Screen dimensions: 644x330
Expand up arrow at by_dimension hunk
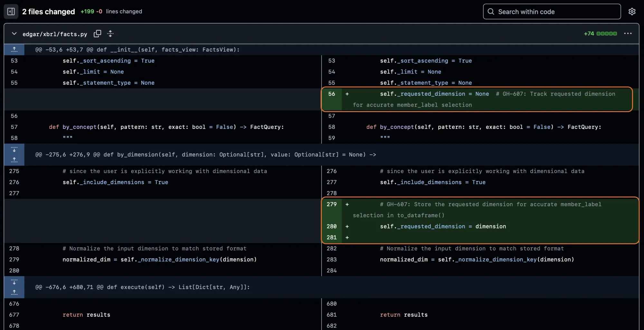coord(14,160)
